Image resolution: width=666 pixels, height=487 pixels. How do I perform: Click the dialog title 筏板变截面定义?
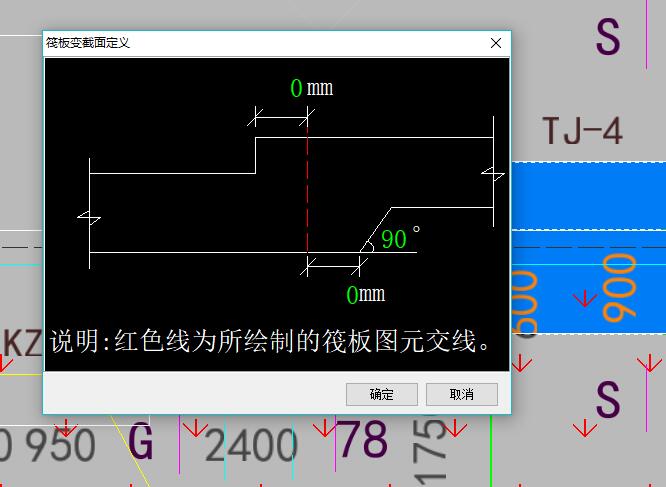tap(87, 43)
